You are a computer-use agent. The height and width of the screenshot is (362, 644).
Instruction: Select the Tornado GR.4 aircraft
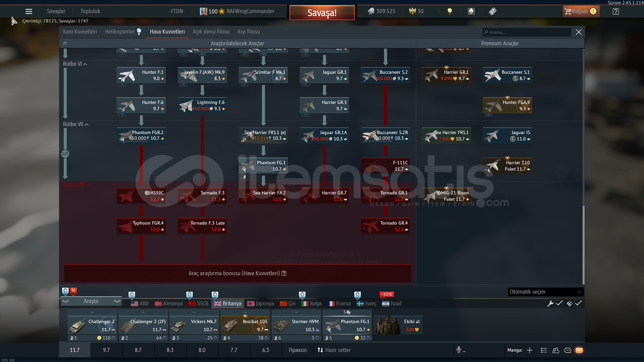(x=385, y=226)
